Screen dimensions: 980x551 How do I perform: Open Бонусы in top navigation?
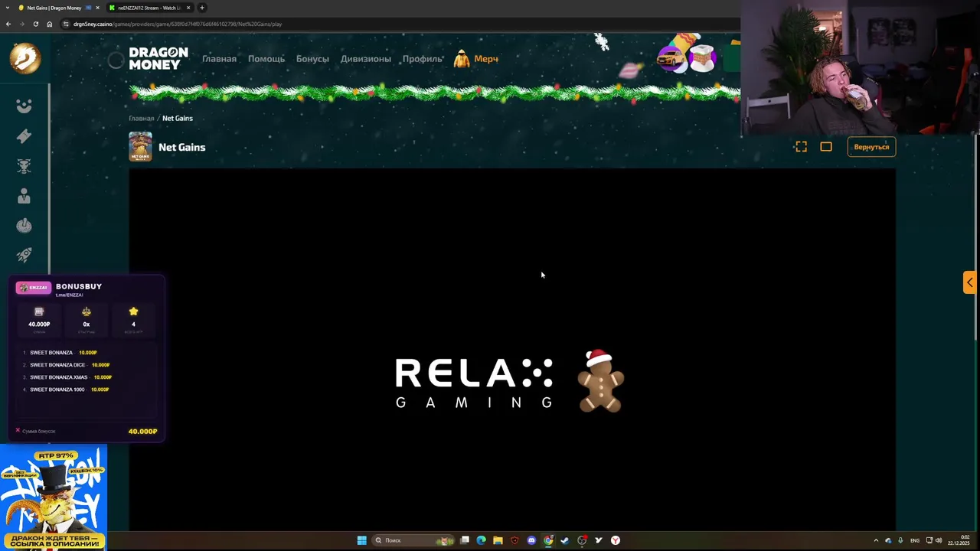pyautogui.click(x=312, y=59)
